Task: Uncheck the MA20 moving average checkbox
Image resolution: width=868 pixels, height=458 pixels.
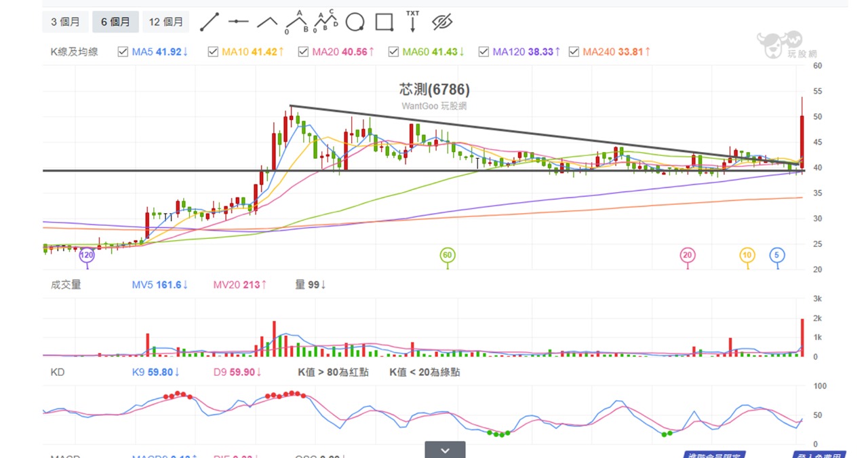Action: pyautogui.click(x=303, y=52)
